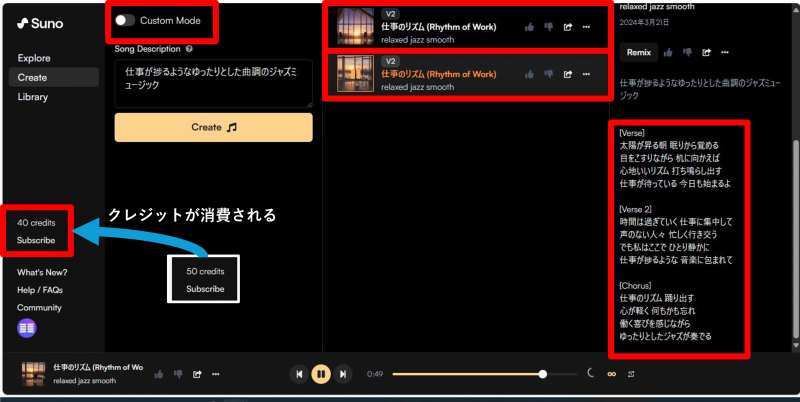Click the 40 credits text
This screenshot has height=402, width=800.
pyautogui.click(x=36, y=223)
